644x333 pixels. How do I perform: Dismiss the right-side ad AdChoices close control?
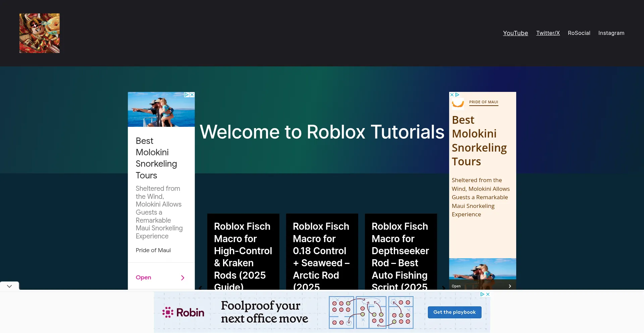tap(452, 95)
